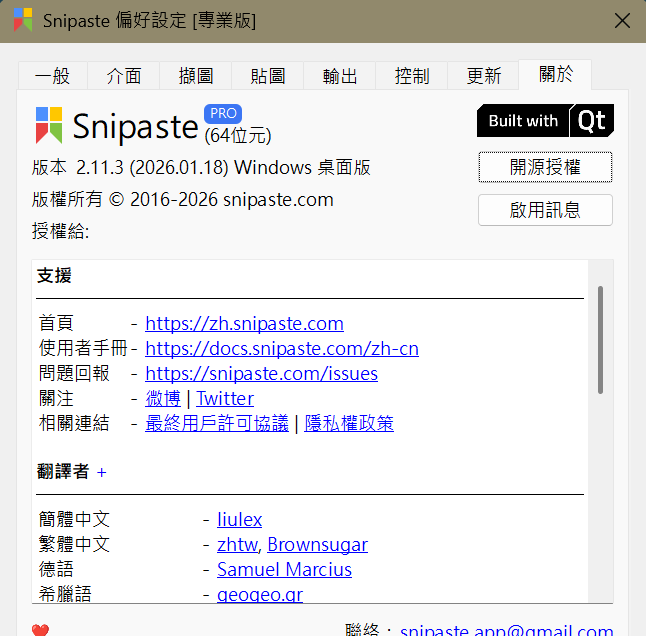Click the Snipaste logo icon beside the app name
The width and height of the screenshot is (646, 636).
click(49, 125)
